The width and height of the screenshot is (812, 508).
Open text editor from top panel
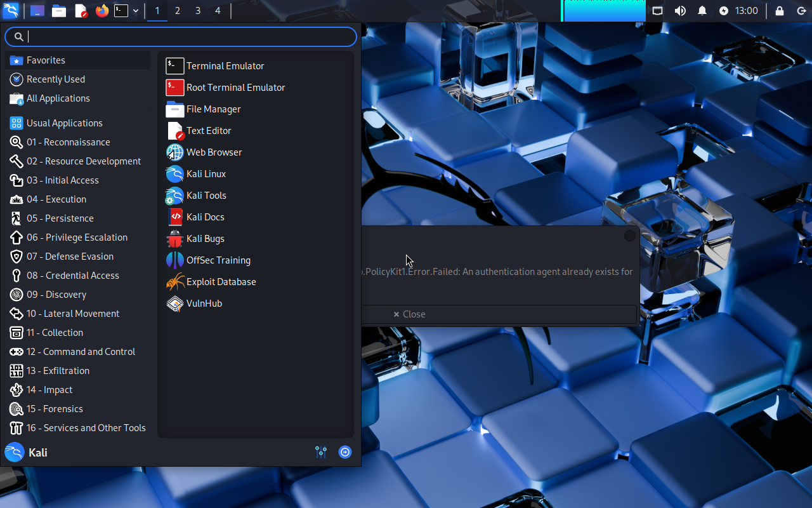click(81, 11)
